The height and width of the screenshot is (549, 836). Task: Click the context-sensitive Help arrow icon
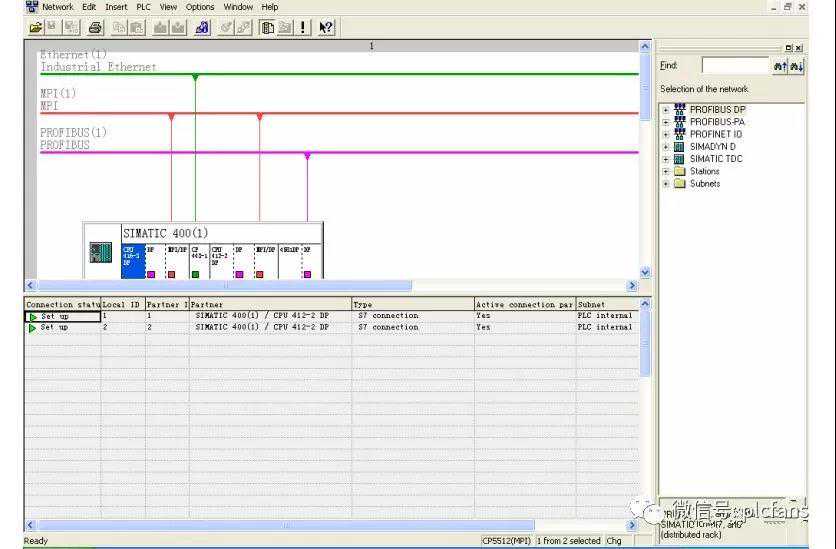(326, 28)
